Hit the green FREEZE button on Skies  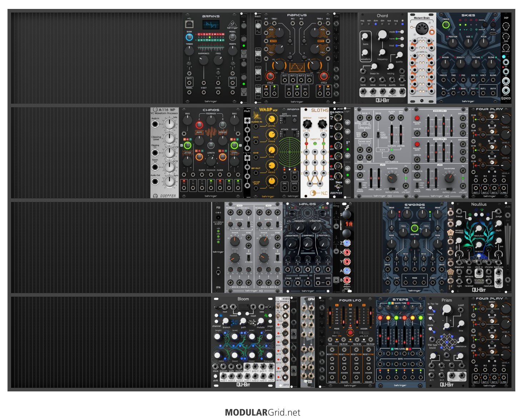446,25
